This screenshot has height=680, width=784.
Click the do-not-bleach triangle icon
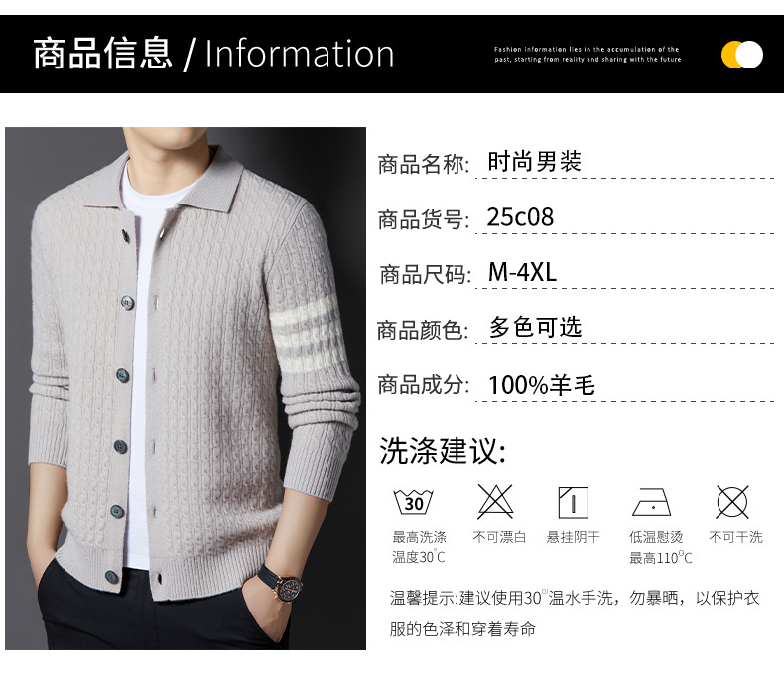495,501
